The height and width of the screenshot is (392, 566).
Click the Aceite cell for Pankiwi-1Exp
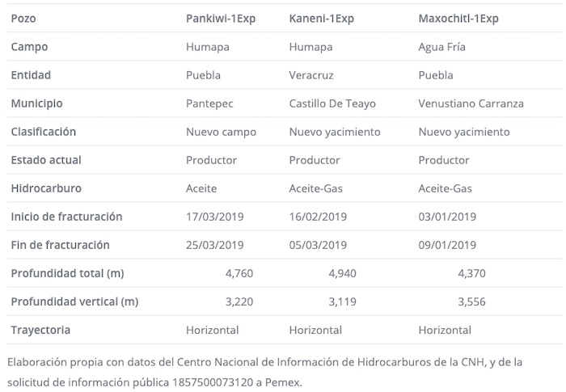(201, 188)
